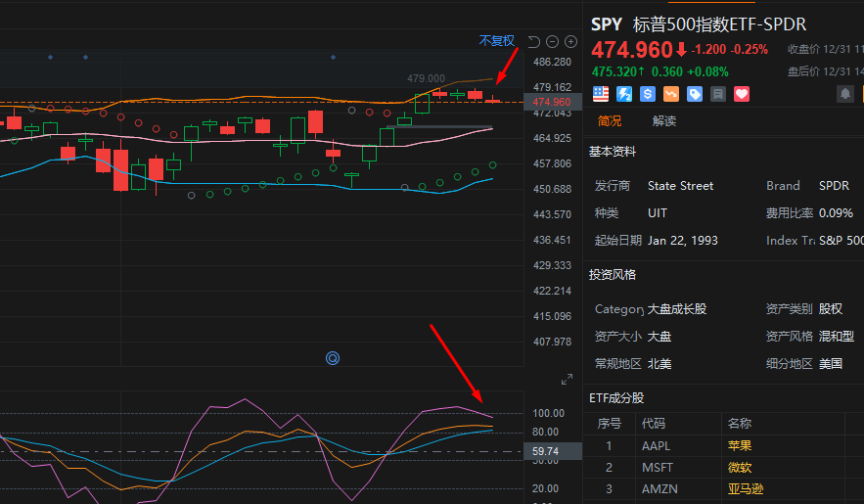This screenshot has width=864, height=504.
Task: Click the blue lightning Level 2 icon
Action: (x=624, y=94)
